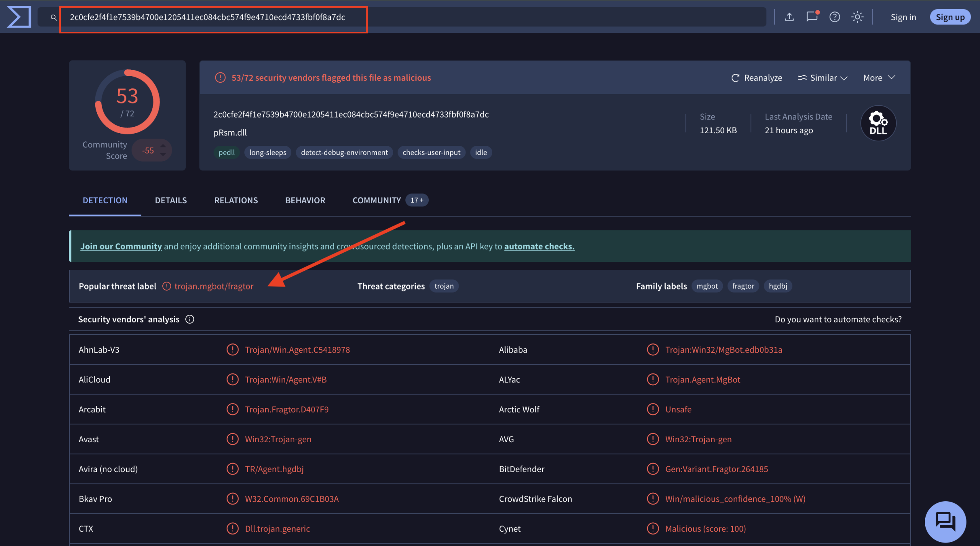This screenshot has height=546, width=980.
Task: Open the Similar dropdown
Action: (823, 78)
